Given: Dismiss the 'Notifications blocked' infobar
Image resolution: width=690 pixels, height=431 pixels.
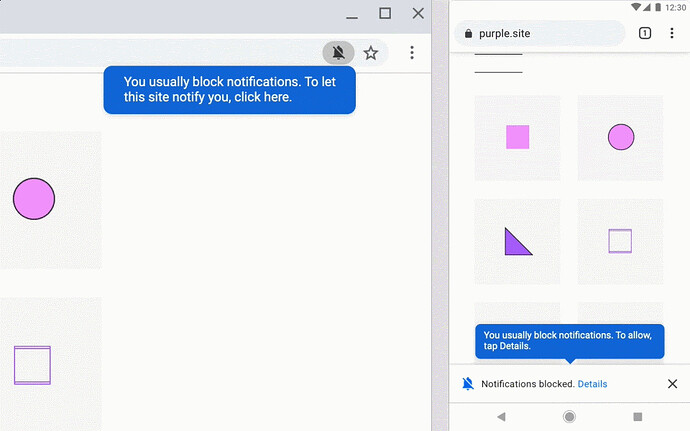Looking at the screenshot, I should click(672, 384).
